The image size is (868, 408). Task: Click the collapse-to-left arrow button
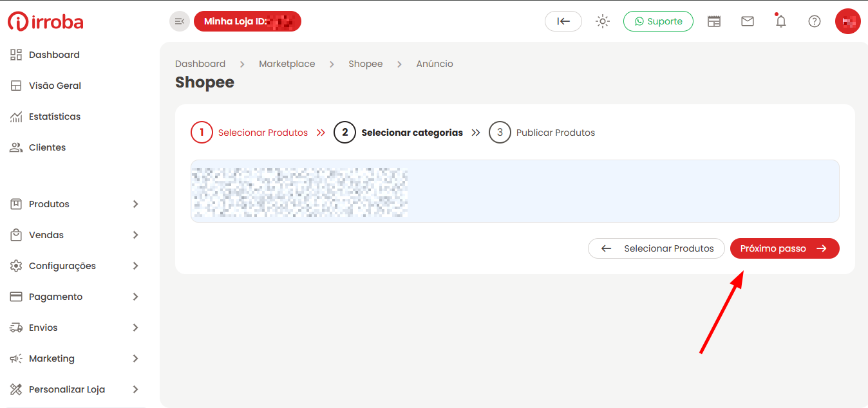[563, 21]
